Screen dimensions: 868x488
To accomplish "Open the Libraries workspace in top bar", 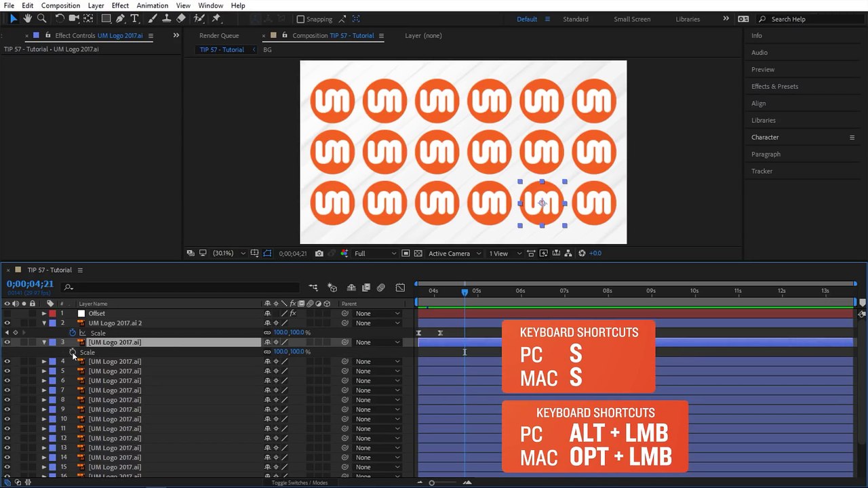I will point(688,19).
